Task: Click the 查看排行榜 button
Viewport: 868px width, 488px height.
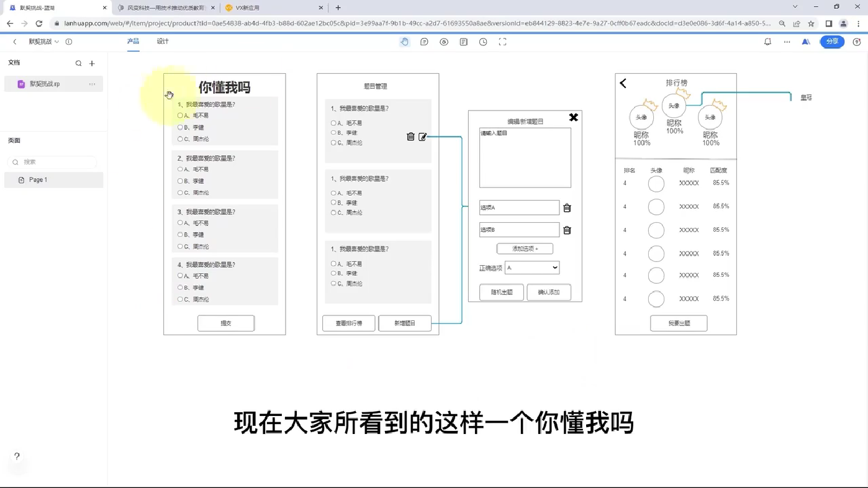Action: click(x=349, y=323)
